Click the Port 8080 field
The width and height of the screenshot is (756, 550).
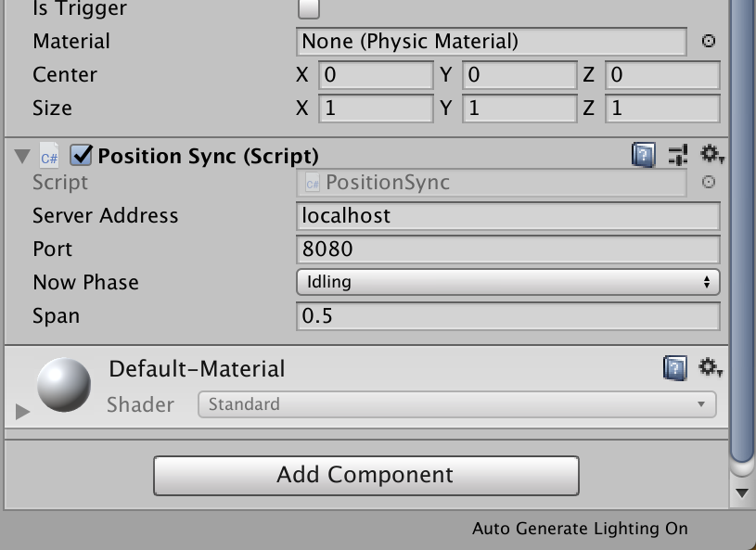pos(508,249)
